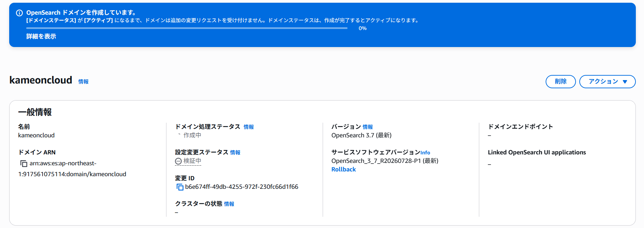Image resolution: width=644 pixels, height=228 pixels.
Task: Open 情報 link beside 設定変更ステータス
Action: click(x=235, y=152)
